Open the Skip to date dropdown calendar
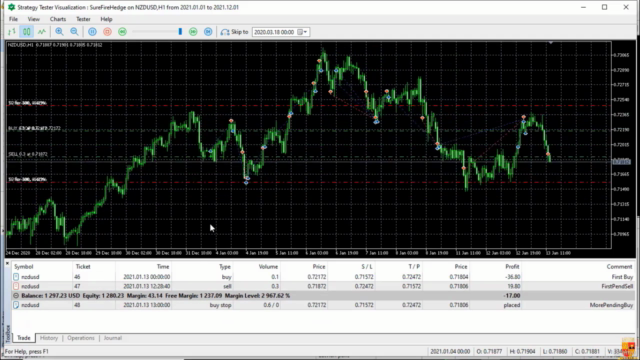640x360 pixels. [302, 32]
